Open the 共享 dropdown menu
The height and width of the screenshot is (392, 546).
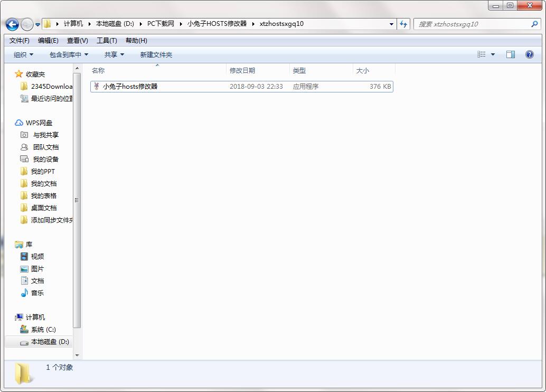[114, 55]
